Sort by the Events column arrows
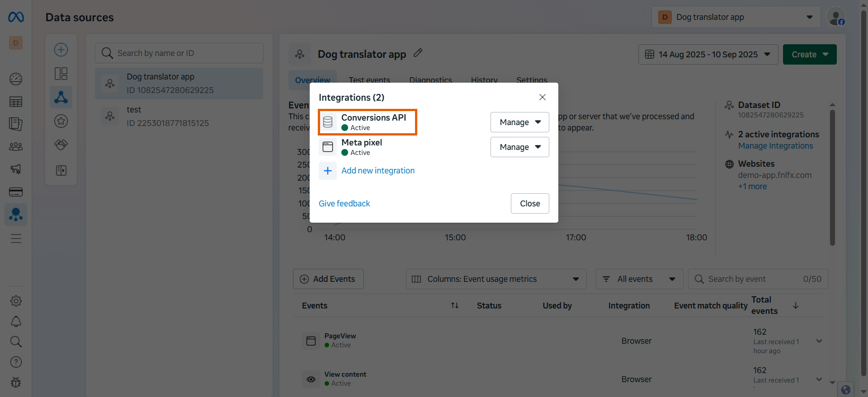Viewport: 868px width, 397px height. pyautogui.click(x=455, y=306)
